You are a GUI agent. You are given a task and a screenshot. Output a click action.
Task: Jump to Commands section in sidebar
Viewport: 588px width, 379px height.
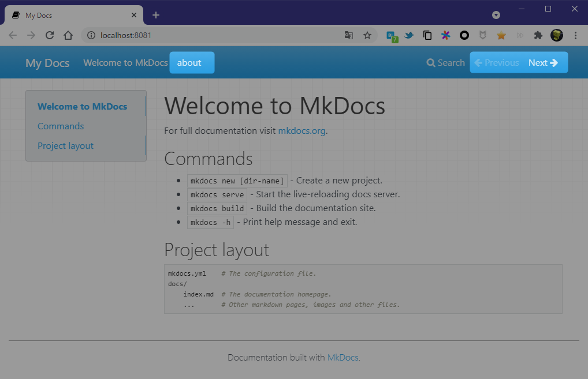(x=61, y=126)
